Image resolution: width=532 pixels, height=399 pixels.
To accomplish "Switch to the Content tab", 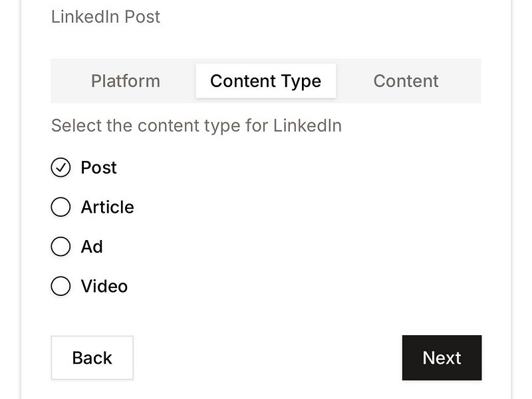I will click(x=406, y=80).
